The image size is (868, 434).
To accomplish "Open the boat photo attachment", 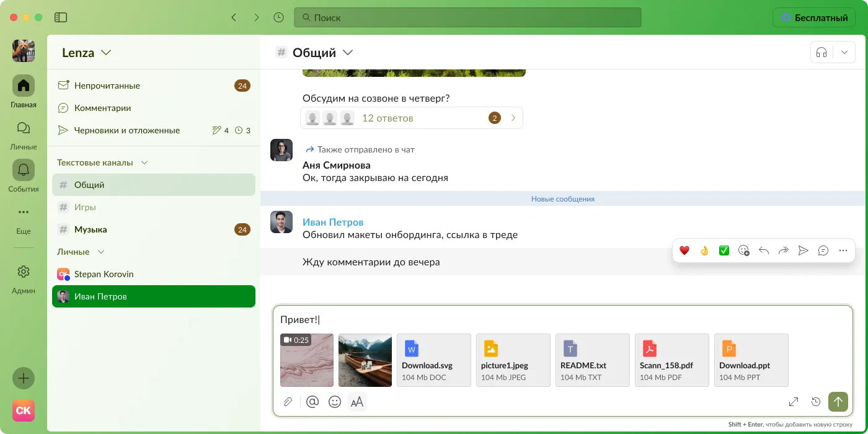I will (365, 360).
